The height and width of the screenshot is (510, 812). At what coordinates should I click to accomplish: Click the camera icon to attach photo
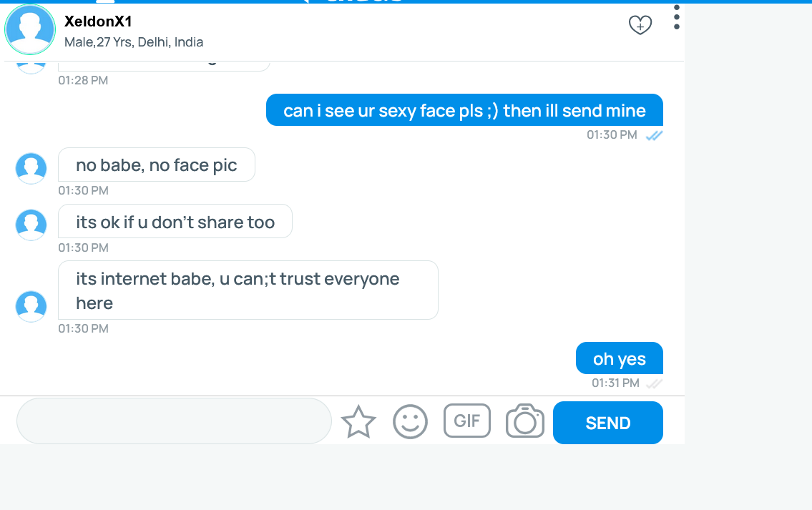(525, 421)
